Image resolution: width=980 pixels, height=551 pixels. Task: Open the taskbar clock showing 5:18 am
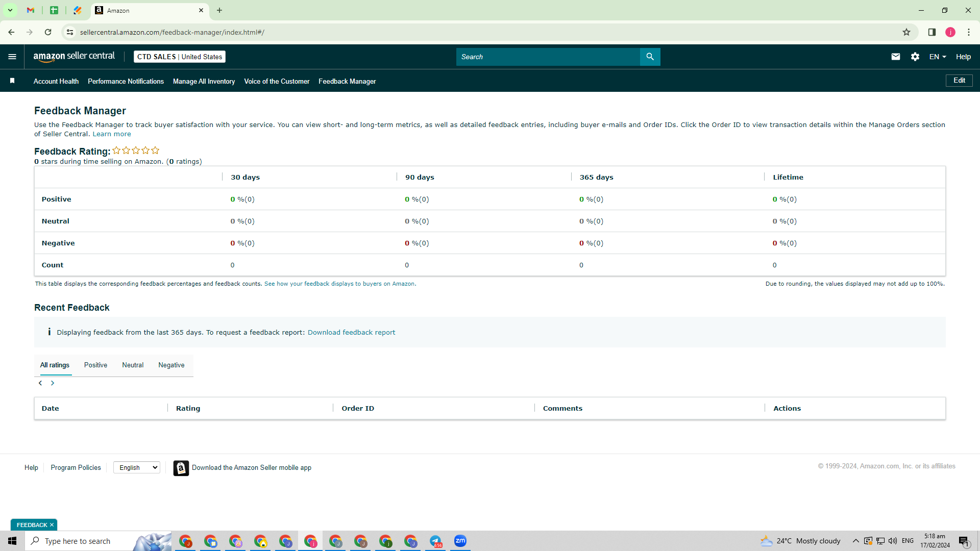(x=935, y=541)
